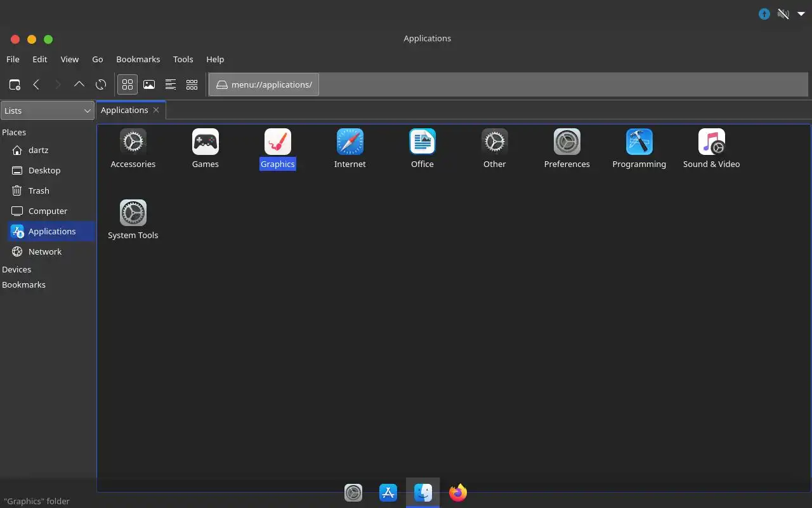This screenshot has height=508, width=812.
Task: Open the system tray dropdown arrow
Action: pyautogui.click(x=801, y=14)
